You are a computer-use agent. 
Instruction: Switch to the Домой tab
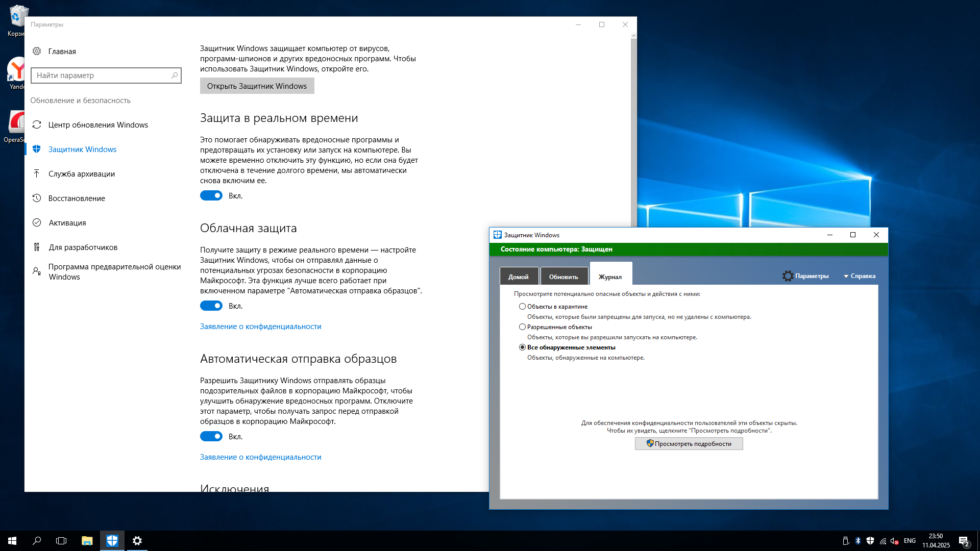(518, 277)
